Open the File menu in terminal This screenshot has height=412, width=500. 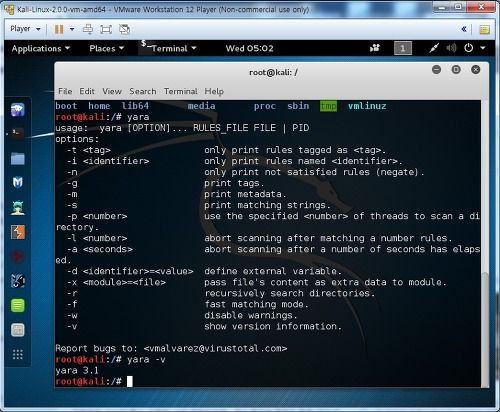pyautogui.click(x=65, y=91)
